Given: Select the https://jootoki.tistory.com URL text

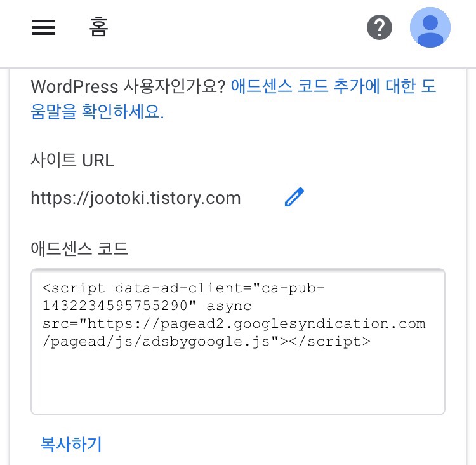Looking at the screenshot, I should pos(136,198).
